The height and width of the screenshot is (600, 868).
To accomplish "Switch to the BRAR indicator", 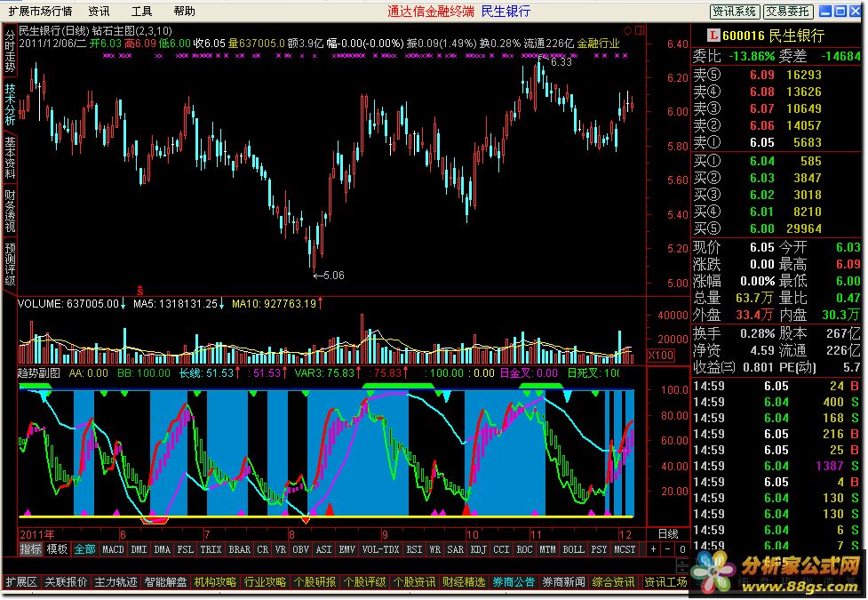I will tap(239, 549).
